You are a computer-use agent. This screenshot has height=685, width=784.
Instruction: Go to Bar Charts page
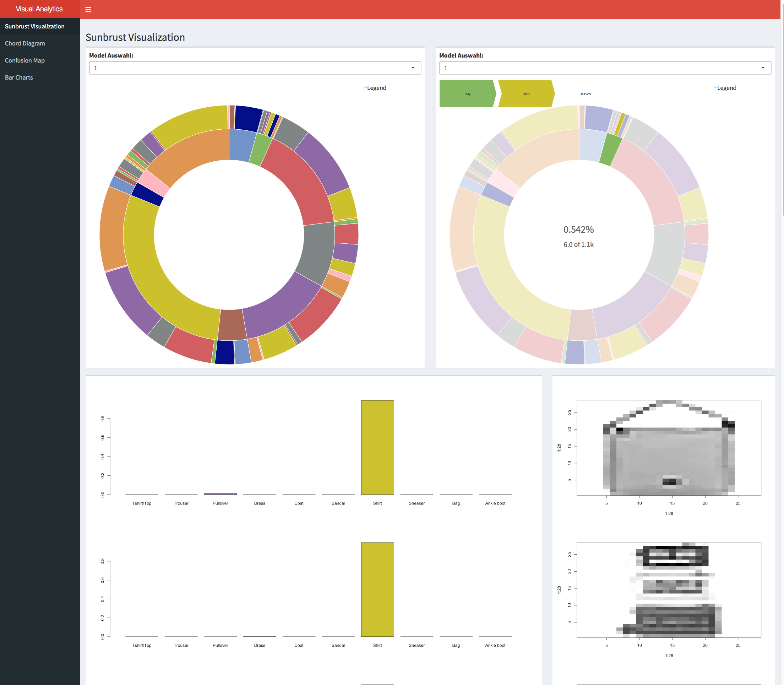19,77
